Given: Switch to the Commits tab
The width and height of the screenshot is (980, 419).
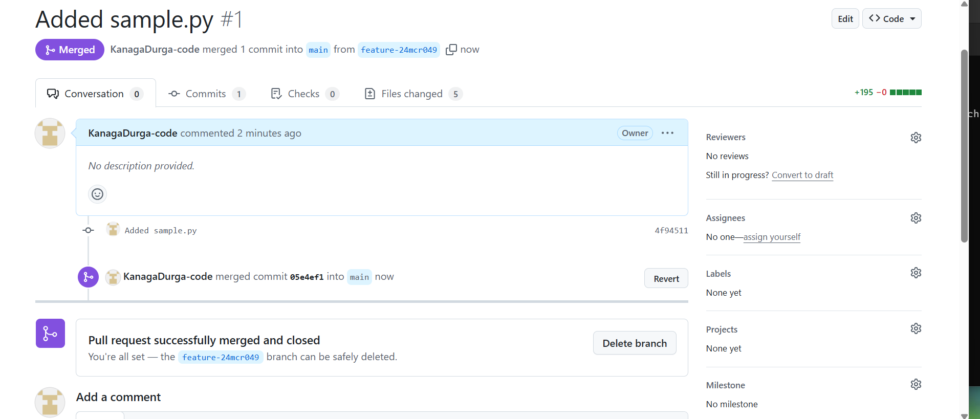Looking at the screenshot, I should pyautogui.click(x=207, y=94).
